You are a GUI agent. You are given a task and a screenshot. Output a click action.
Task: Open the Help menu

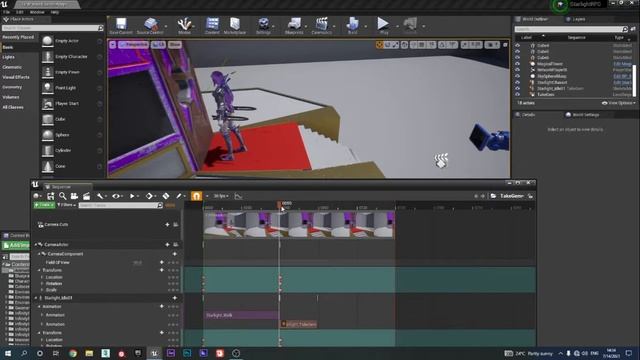tap(55, 12)
